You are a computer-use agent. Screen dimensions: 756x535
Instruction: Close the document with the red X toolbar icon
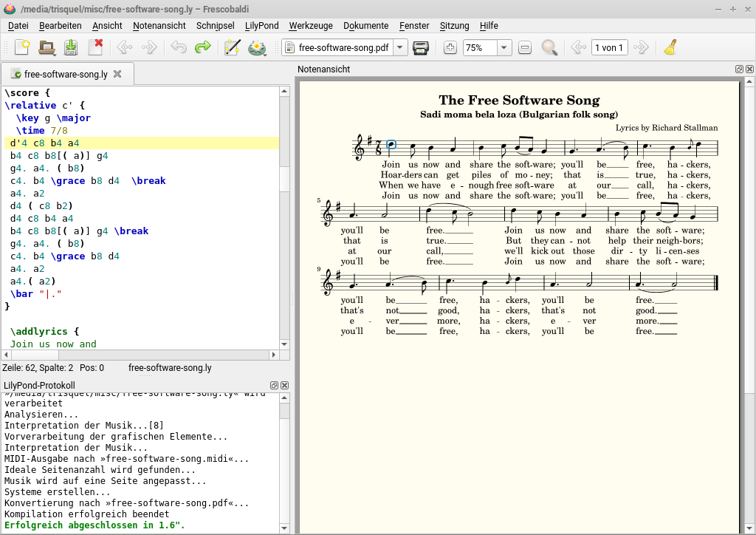pyautogui.click(x=96, y=47)
